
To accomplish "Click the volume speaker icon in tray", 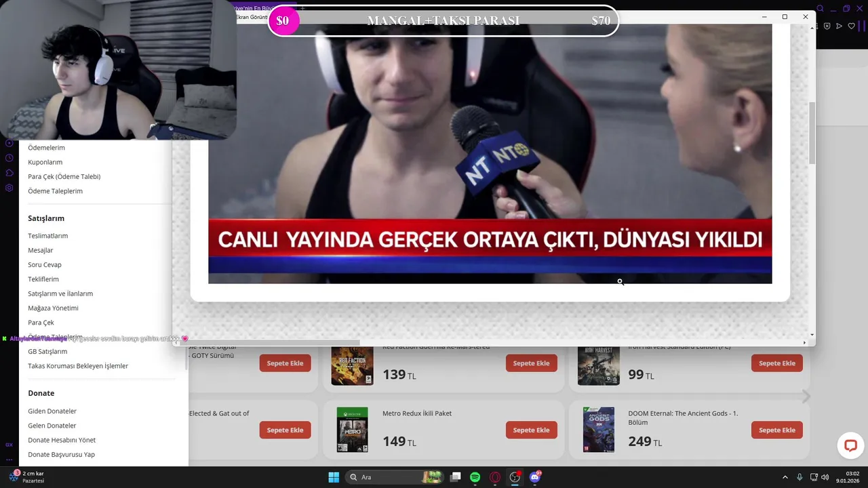I will click(825, 477).
